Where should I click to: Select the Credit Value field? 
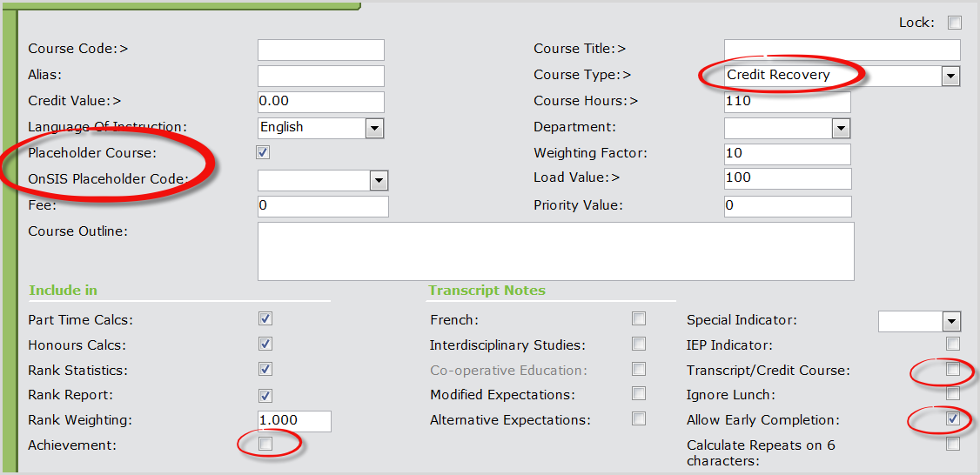(321, 102)
